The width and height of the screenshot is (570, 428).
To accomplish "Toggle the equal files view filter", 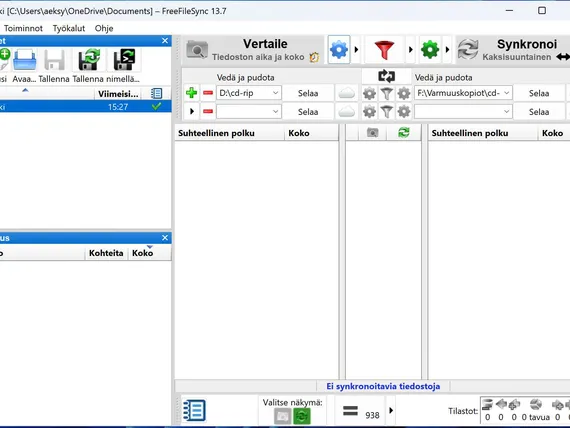I will [x=350, y=411].
